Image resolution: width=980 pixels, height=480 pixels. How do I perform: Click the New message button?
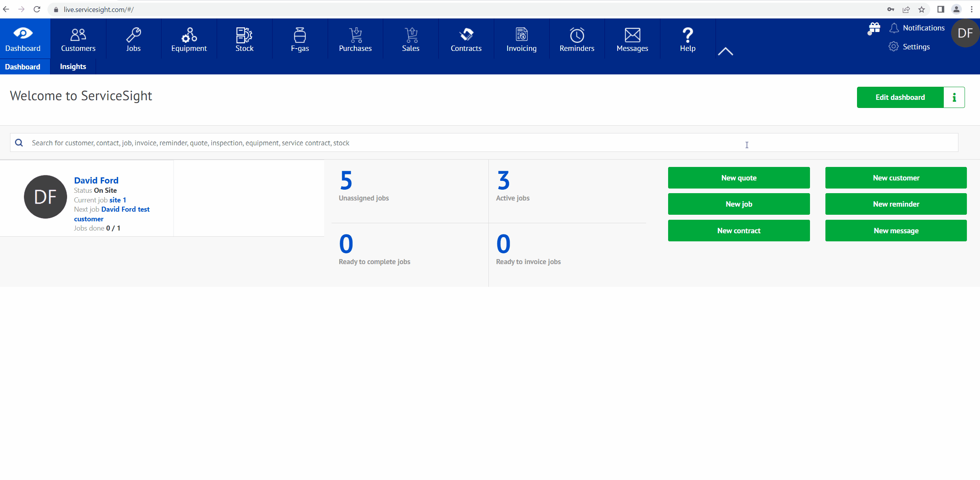click(x=896, y=231)
